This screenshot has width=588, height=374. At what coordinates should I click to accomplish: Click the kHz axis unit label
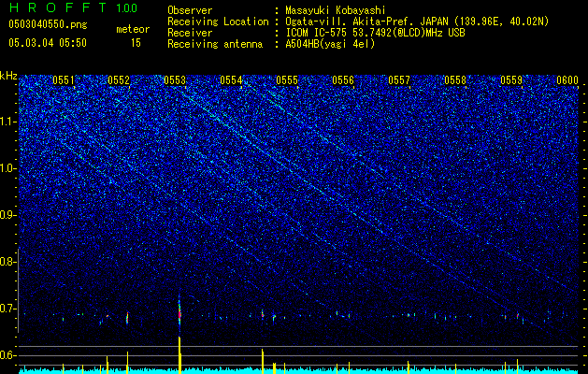click(x=8, y=76)
